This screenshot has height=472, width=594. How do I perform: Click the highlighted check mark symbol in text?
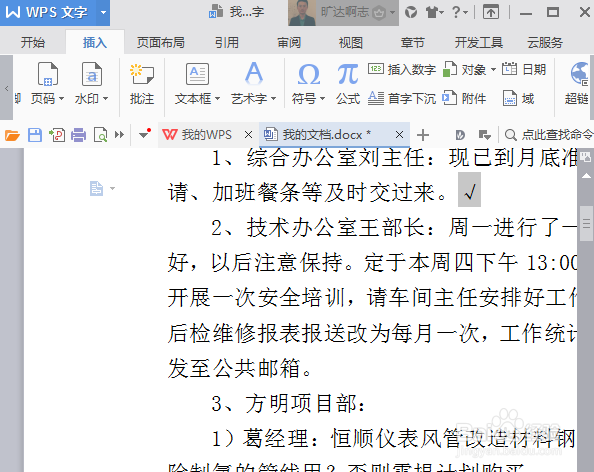469,190
